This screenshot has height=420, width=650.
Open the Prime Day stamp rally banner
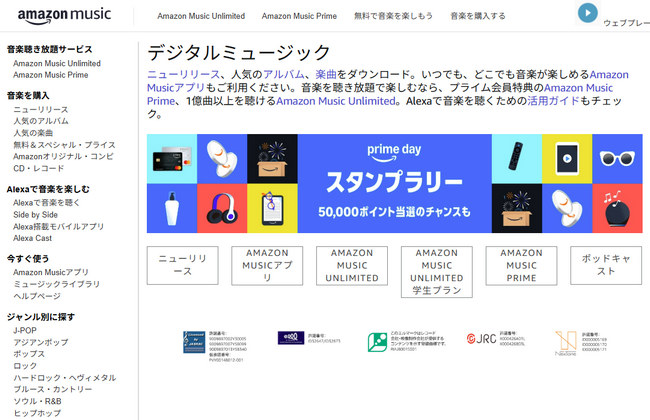pyautogui.click(x=395, y=183)
